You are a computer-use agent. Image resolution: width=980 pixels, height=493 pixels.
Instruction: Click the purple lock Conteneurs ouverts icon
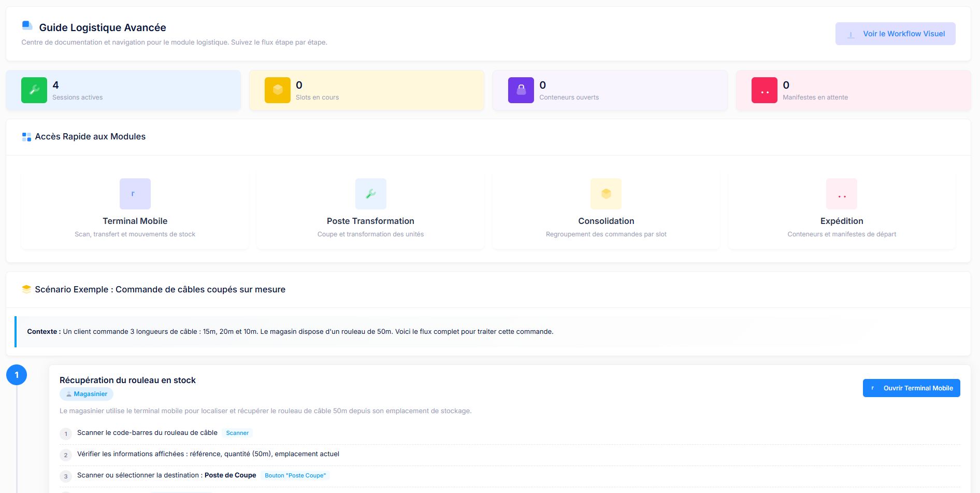(521, 90)
